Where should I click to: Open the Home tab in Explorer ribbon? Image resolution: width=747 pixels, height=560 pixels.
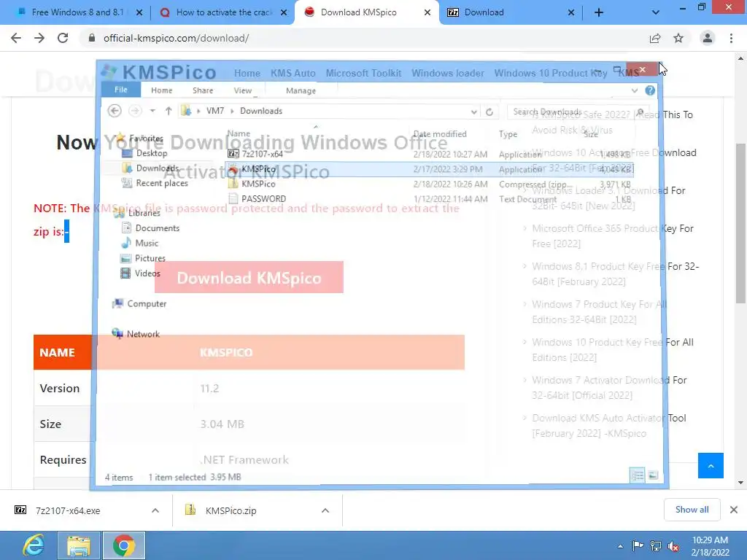pos(161,90)
